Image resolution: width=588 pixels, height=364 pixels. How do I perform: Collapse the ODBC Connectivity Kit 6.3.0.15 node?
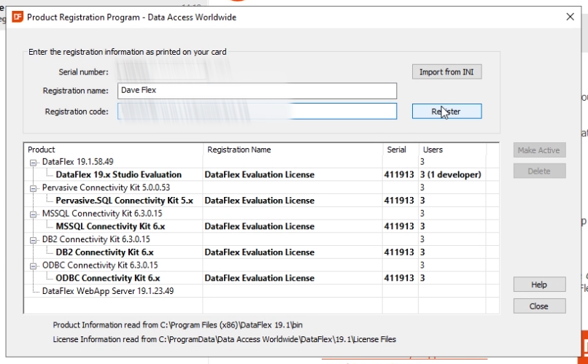(x=34, y=266)
